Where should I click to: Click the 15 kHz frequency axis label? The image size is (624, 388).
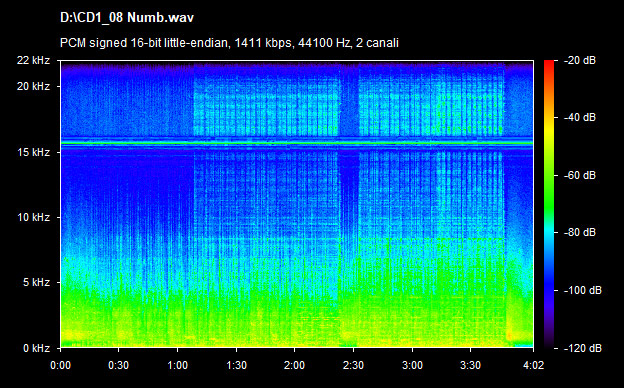tap(33, 152)
